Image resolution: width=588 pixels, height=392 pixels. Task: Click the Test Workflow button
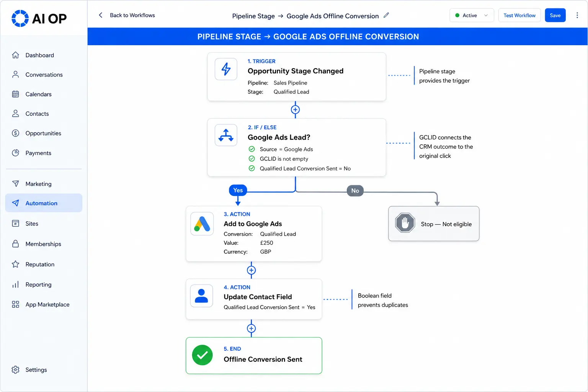(519, 15)
